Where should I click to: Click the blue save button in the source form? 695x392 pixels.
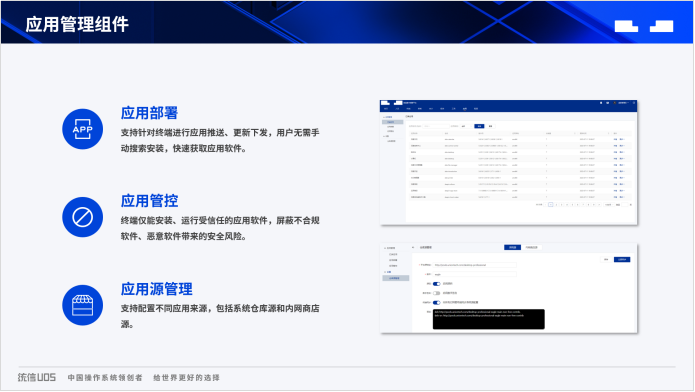click(x=622, y=259)
